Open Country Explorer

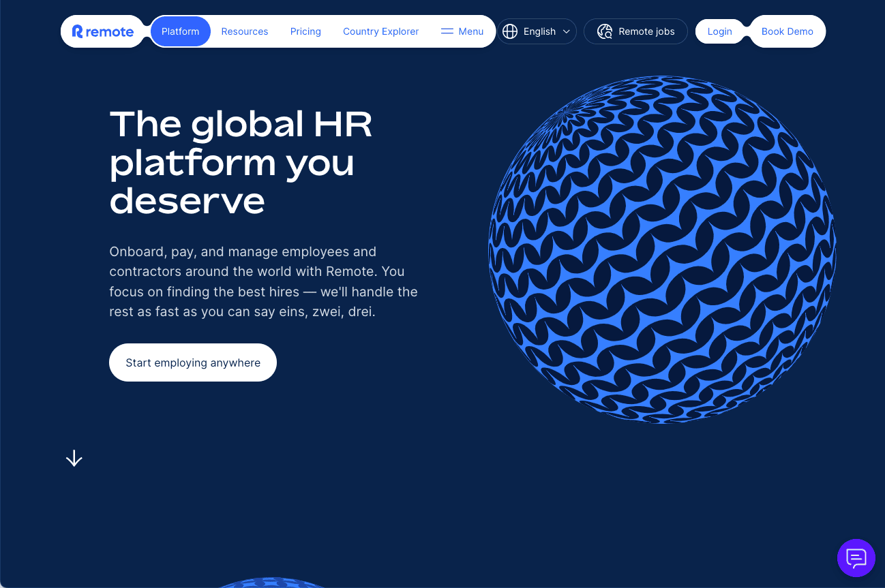[x=381, y=31]
